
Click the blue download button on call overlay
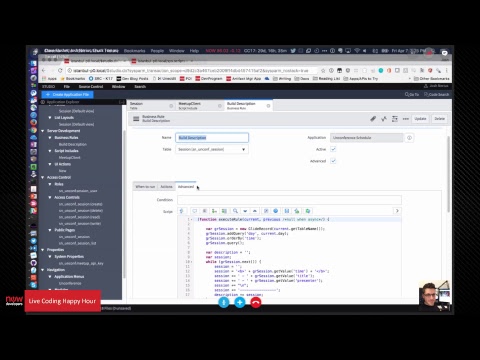[224, 302]
